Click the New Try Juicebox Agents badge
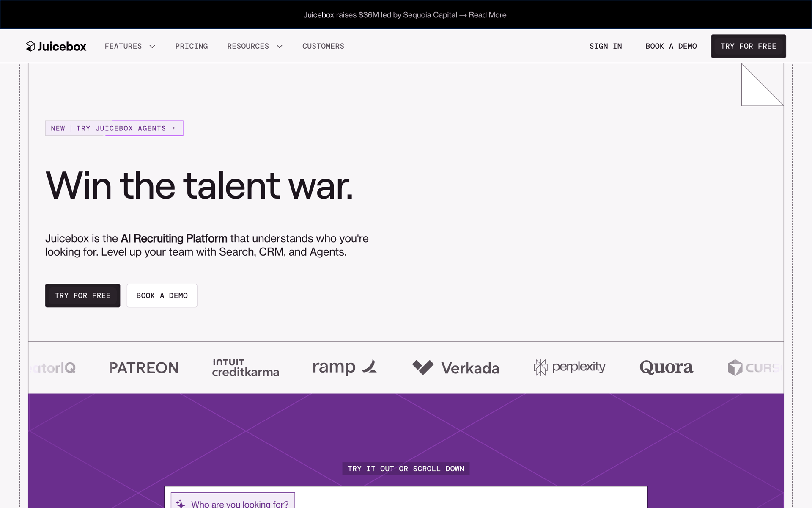The width and height of the screenshot is (812, 508). (x=114, y=128)
